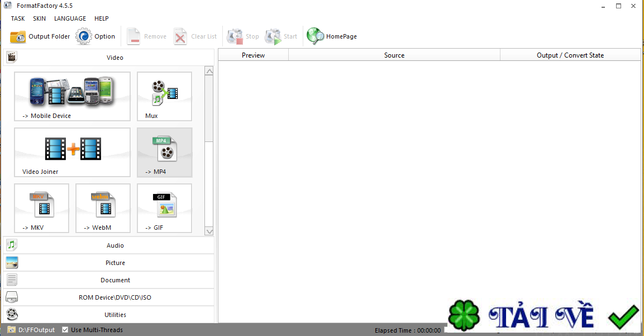Open the HomePage toolbar icon
Image resolution: width=644 pixels, height=336 pixels.
pyautogui.click(x=332, y=36)
